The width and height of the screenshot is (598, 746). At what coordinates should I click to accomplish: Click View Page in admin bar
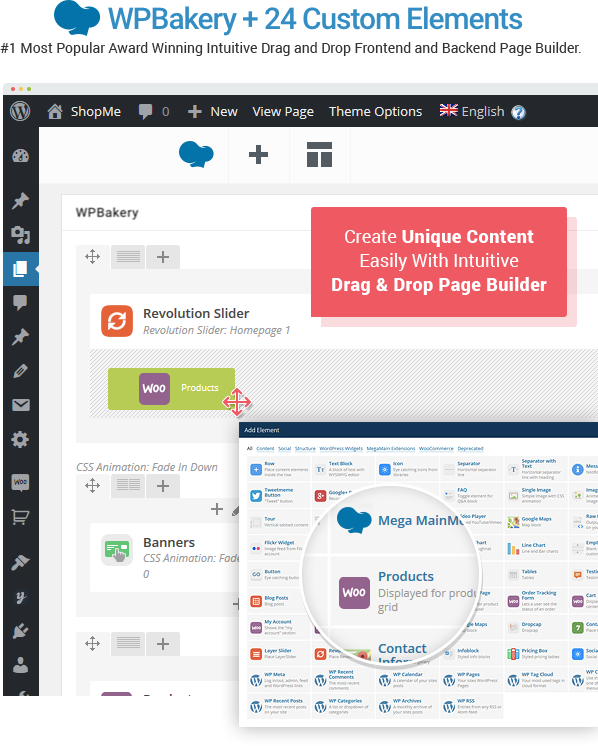[x=283, y=111]
